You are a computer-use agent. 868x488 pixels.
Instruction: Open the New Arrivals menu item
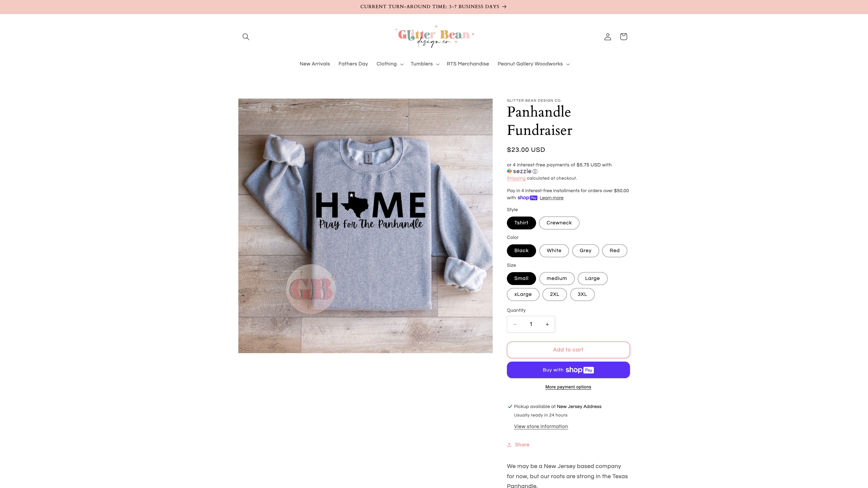314,64
